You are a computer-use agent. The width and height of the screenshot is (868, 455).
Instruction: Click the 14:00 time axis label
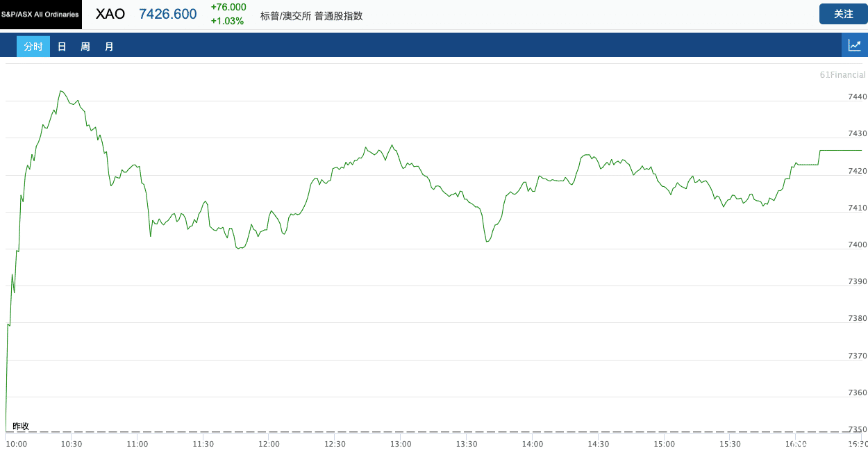point(533,444)
